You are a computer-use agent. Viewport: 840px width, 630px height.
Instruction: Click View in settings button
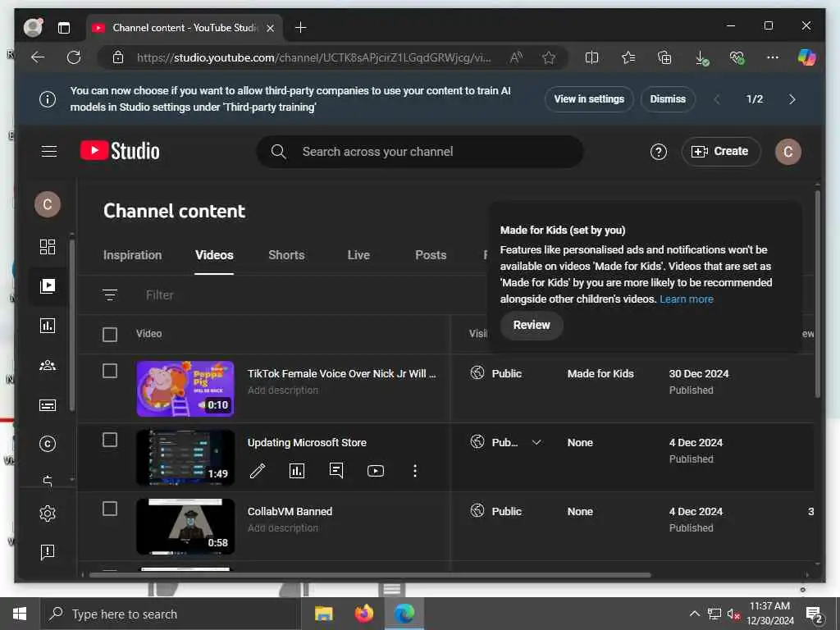click(589, 99)
